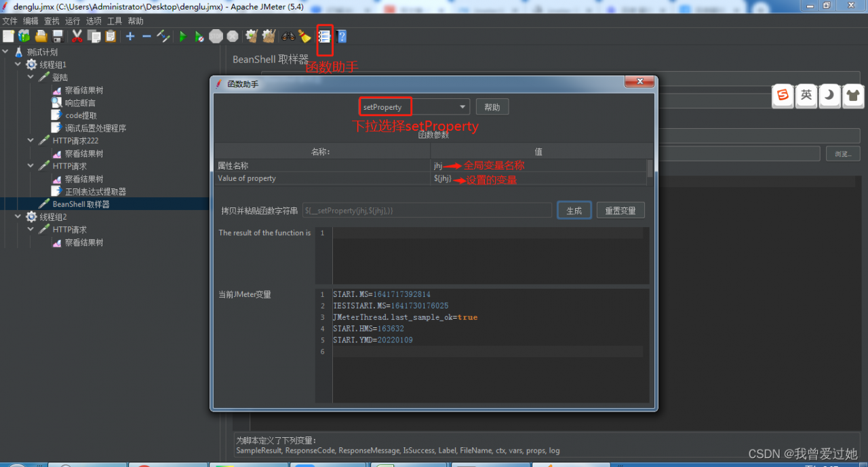This screenshot has height=467, width=868.
Task: Click the Stop test icon
Action: pyautogui.click(x=216, y=37)
